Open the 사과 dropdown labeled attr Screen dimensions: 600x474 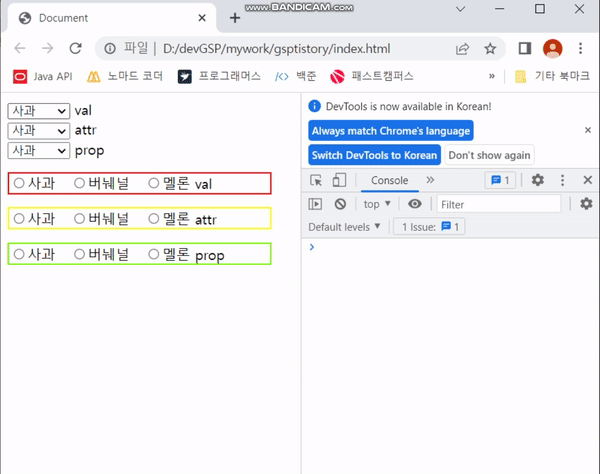tap(39, 131)
